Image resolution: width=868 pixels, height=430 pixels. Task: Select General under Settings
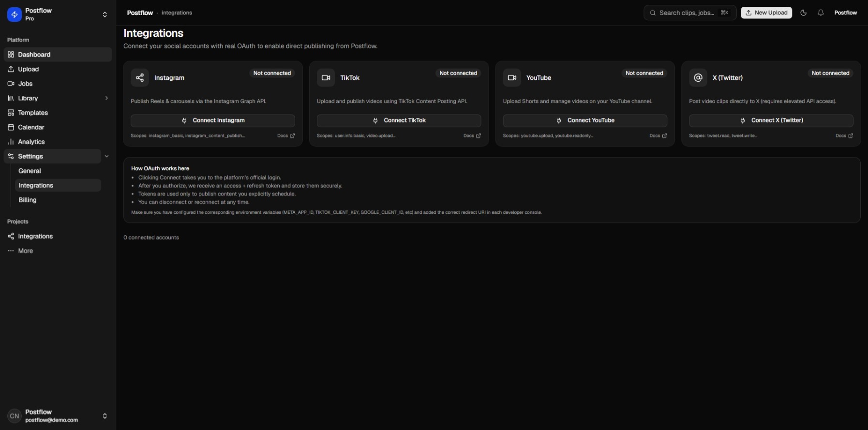pos(58,171)
